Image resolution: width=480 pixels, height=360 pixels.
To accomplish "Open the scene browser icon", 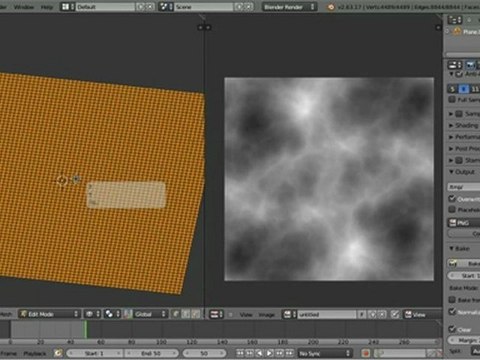I will point(166,7).
